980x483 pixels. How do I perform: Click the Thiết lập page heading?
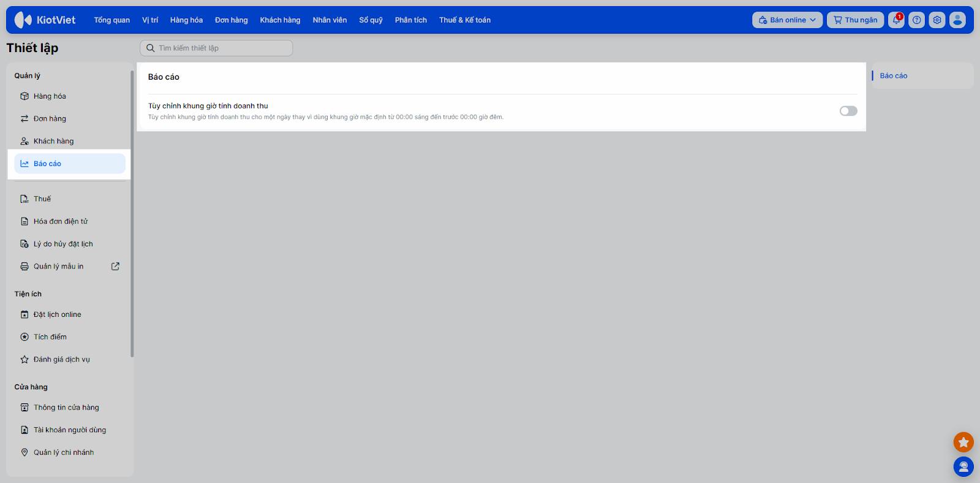click(x=32, y=48)
